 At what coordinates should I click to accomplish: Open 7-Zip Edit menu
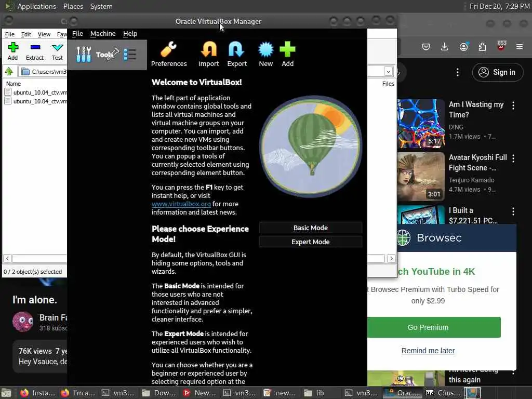[x=26, y=34]
